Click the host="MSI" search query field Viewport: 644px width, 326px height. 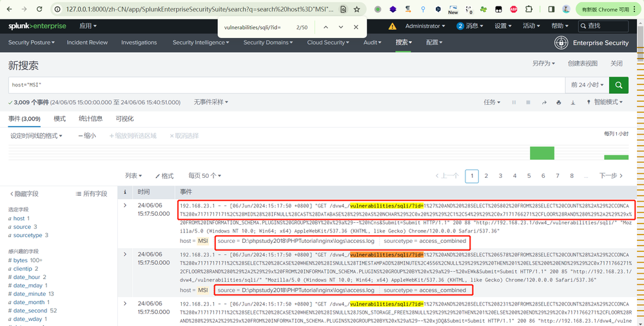287,85
